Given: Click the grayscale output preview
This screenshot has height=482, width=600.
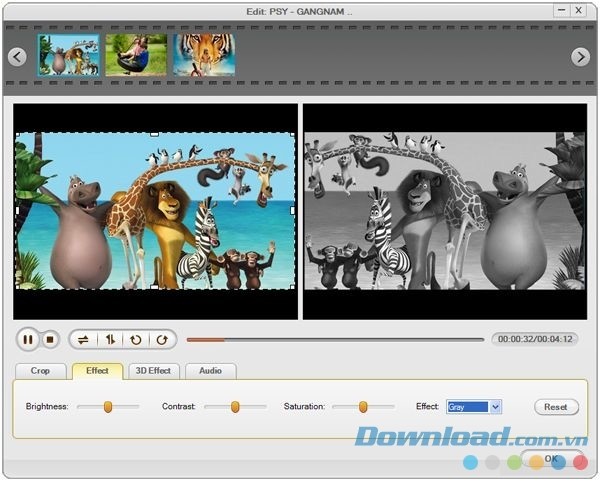Looking at the screenshot, I should pyautogui.click(x=445, y=212).
